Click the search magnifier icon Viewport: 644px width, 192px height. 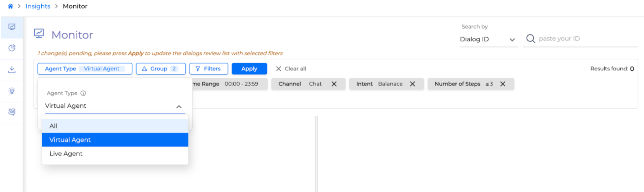pyautogui.click(x=530, y=39)
